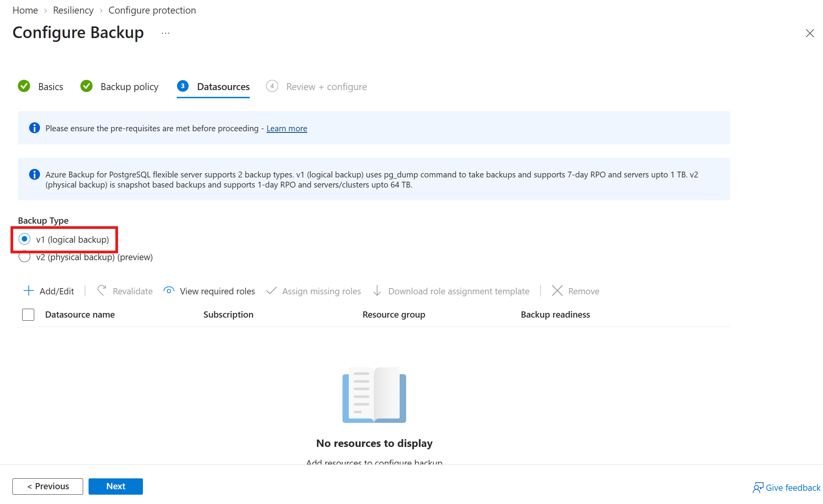Select v1 (logical backup) radio button
Viewport: 823px width, 504px height.
coord(24,239)
